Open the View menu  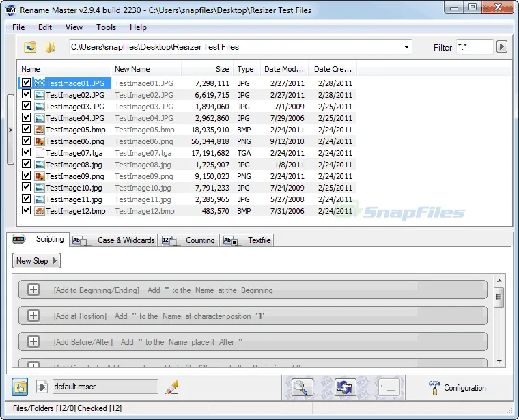pyautogui.click(x=74, y=27)
